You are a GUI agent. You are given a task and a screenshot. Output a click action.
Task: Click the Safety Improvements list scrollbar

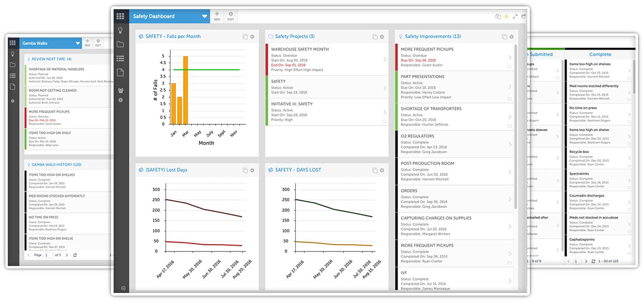click(515, 127)
